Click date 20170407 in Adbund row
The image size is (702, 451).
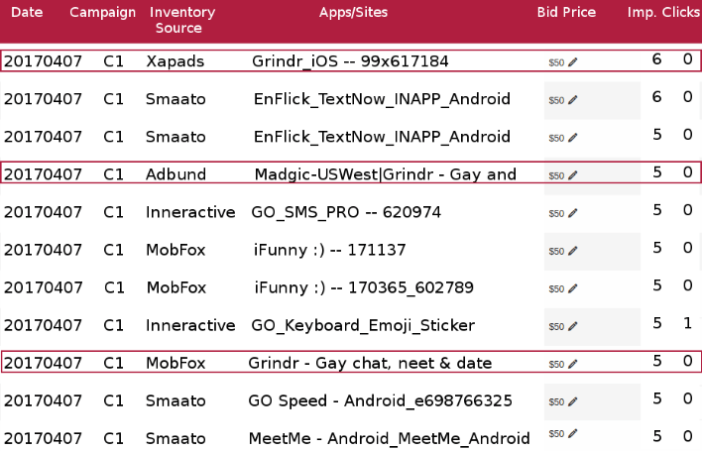click(43, 174)
